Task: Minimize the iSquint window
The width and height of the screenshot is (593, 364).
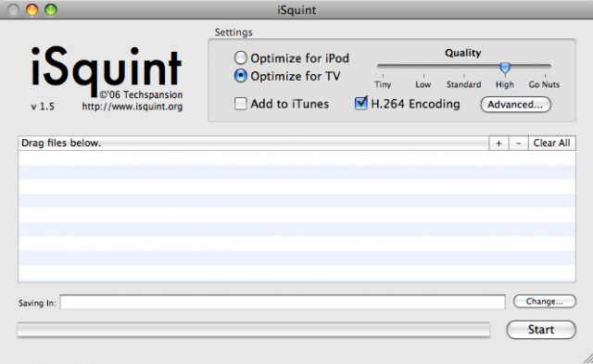Action: coord(32,10)
